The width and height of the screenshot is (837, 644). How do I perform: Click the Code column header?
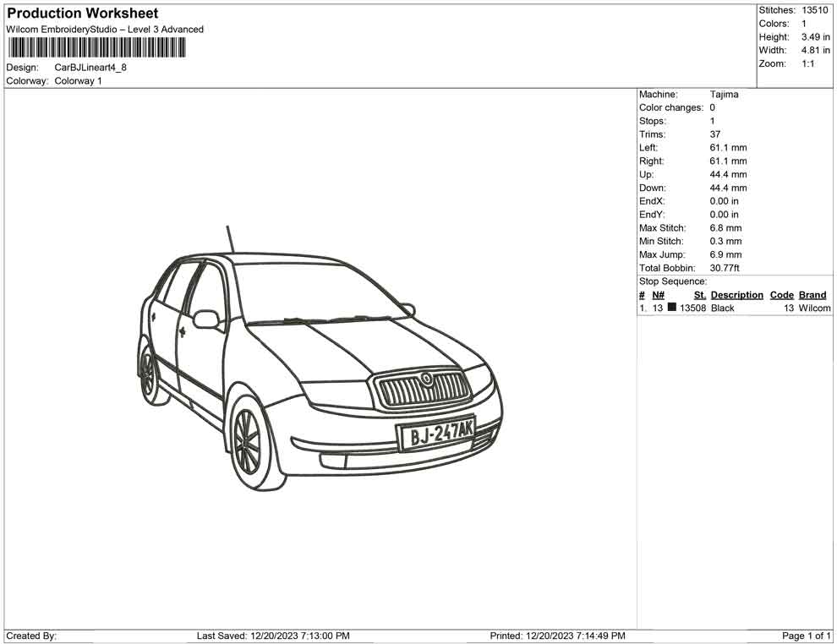781,295
